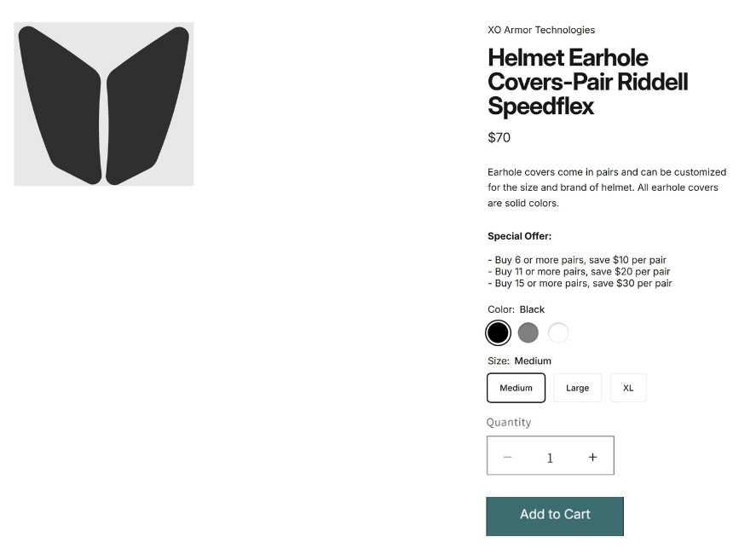756x554 pixels.
Task: Add to Cart button
Action: pos(555,516)
